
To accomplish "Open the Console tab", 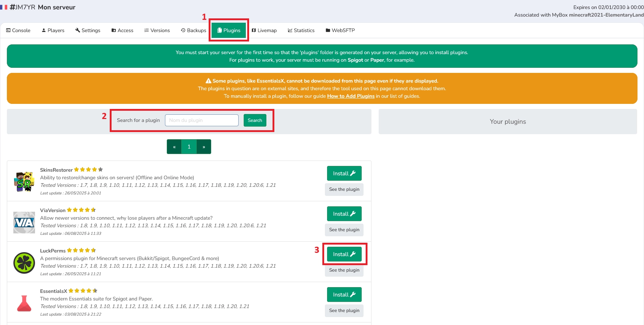I will click(x=18, y=30).
